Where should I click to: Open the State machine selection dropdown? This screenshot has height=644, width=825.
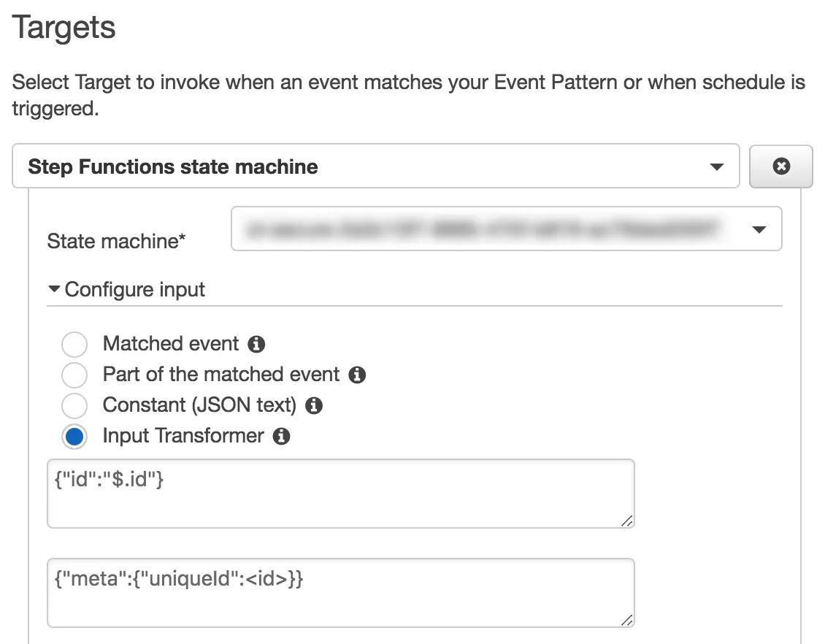click(506, 229)
